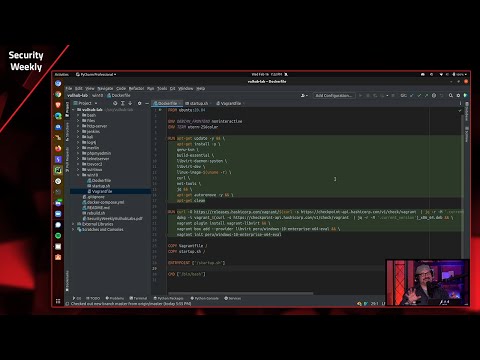Click the Search Everywhere magnifier icon
The width and height of the screenshot is (480, 360).
point(451,96)
